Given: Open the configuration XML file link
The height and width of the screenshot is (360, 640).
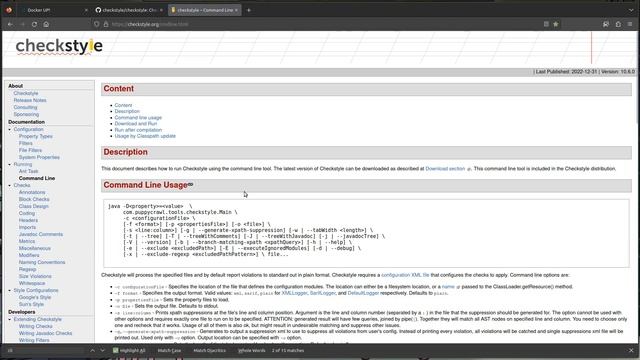Looking at the screenshot, I should coord(405,275).
